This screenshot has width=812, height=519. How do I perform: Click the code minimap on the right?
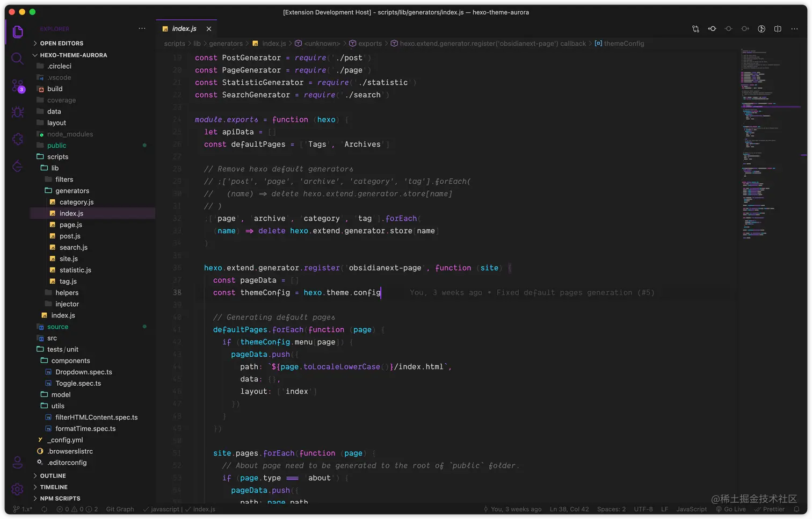771,145
